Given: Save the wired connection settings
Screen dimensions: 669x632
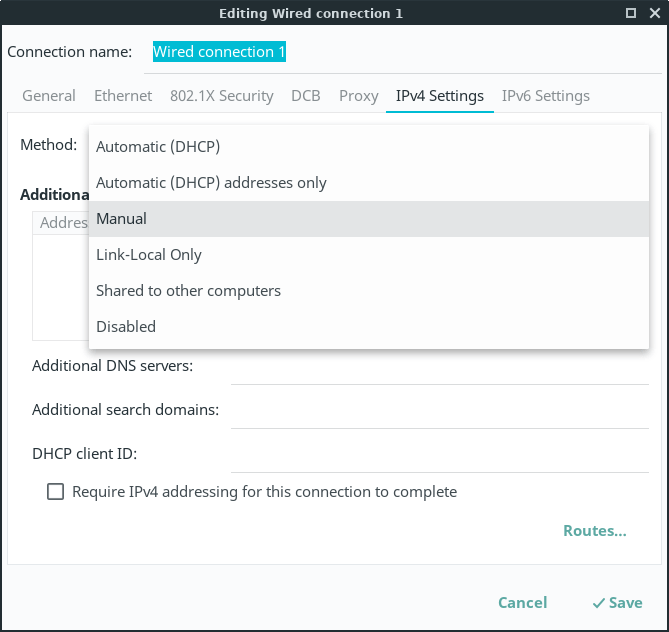Looking at the screenshot, I should (617, 603).
